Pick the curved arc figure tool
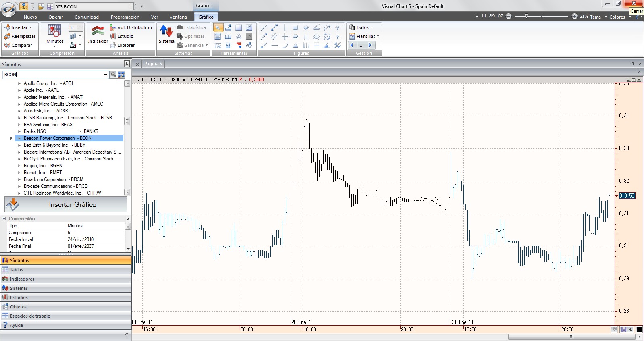Image resolution: width=644 pixels, height=341 pixels. pyautogui.click(x=285, y=45)
